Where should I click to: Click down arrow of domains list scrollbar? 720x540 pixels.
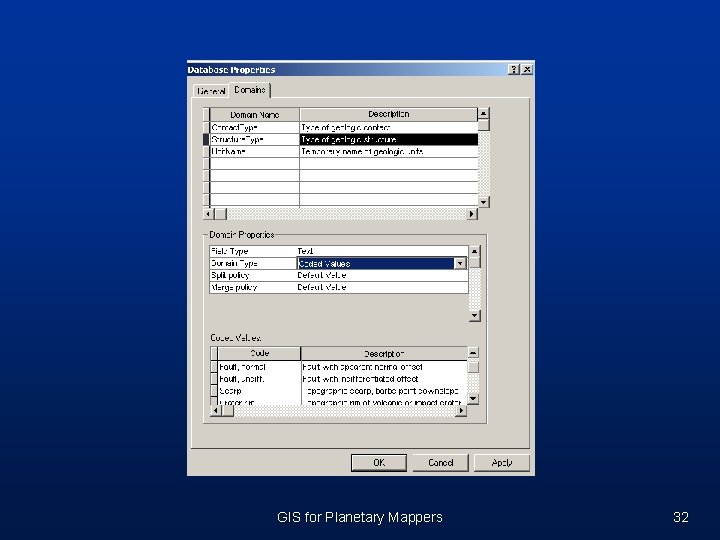pyautogui.click(x=484, y=202)
